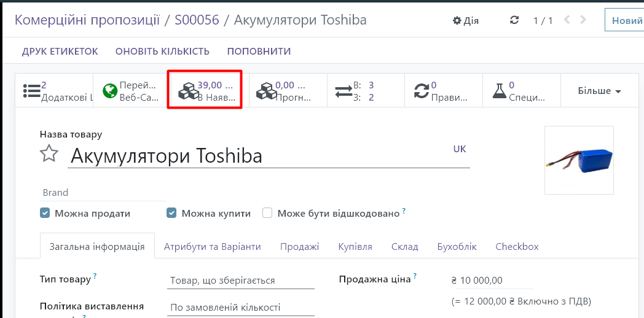Click the refresh icon beside pager
Image resolution: width=644 pixels, height=318 pixels.
(x=514, y=20)
